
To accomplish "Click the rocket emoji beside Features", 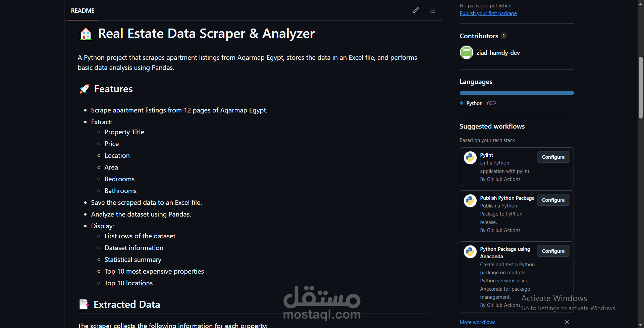I will [84, 89].
